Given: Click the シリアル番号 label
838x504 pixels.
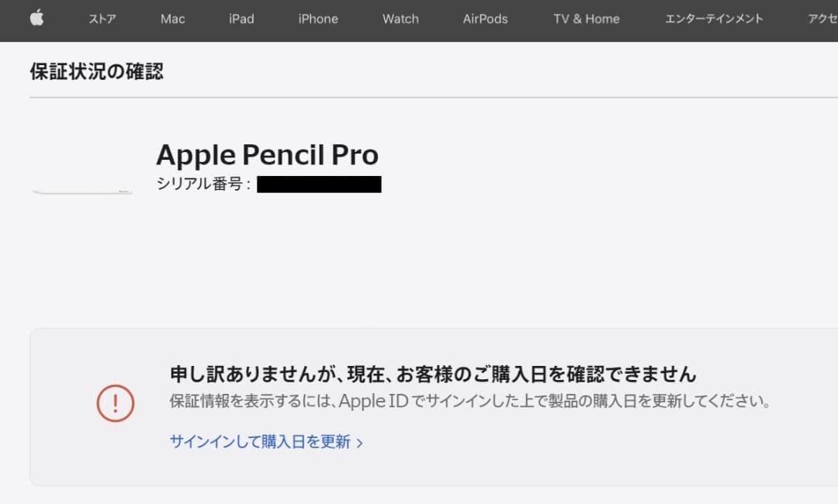Looking at the screenshot, I should pyautogui.click(x=202, y=185).
